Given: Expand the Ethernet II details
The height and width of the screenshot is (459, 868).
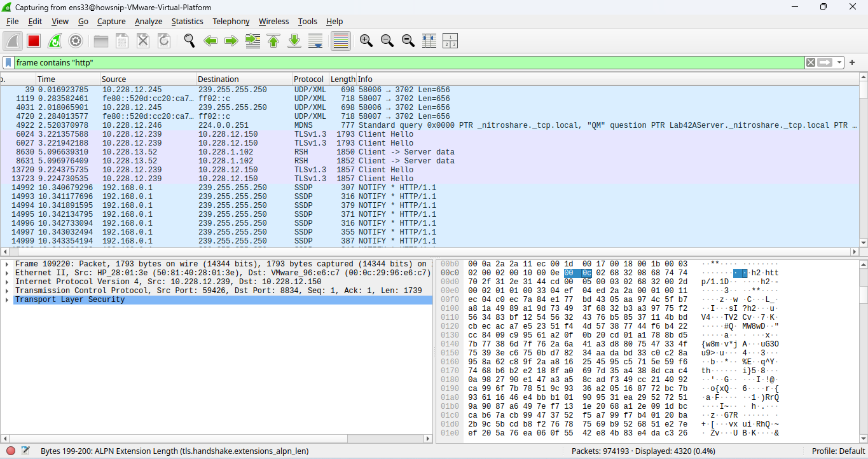Looking at the screenshot, I should (6, 273).
